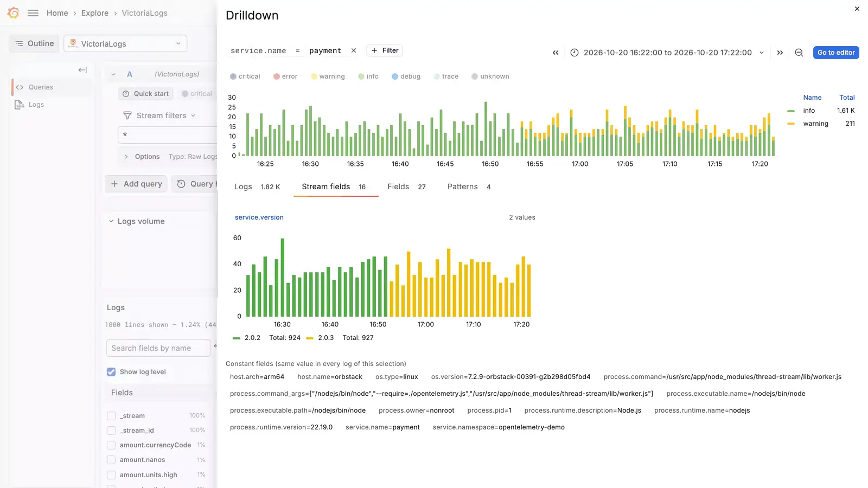Add a new Filter
The height and width of the screenshot is (488, 868).
tap(385, 50)
